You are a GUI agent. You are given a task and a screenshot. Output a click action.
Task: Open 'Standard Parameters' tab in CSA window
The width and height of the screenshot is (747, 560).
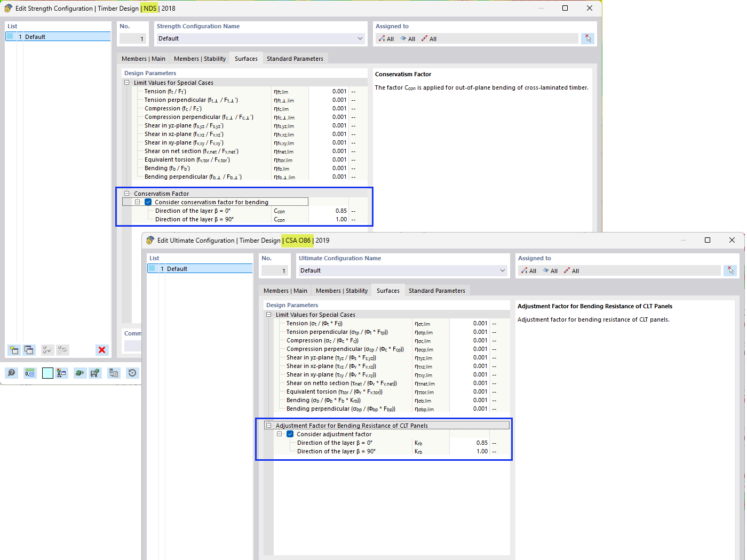(x=437, y=291)
